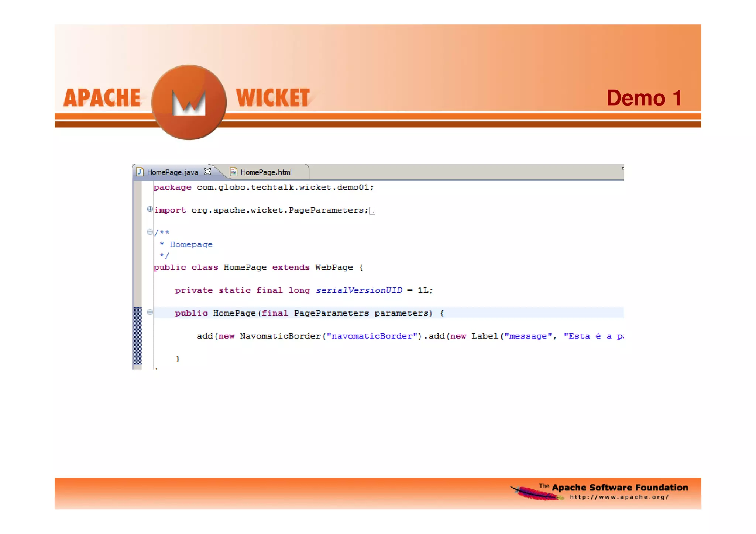
Task: Click the org.apache.wicket.PageParameters import text
Action: [280, 210]
